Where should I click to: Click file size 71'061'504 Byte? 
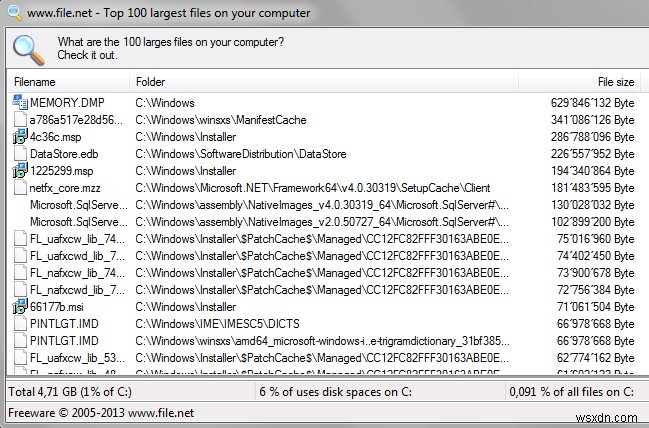(x=596, y=307)
